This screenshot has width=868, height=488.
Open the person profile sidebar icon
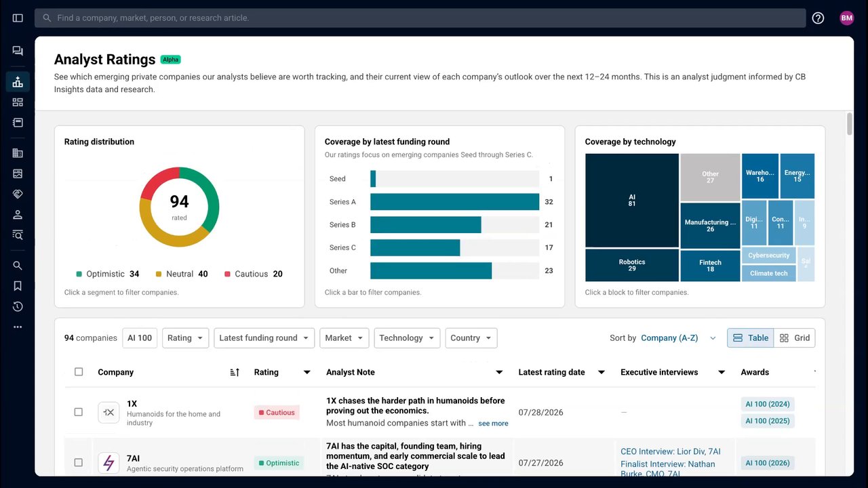[x=18, y=215]
